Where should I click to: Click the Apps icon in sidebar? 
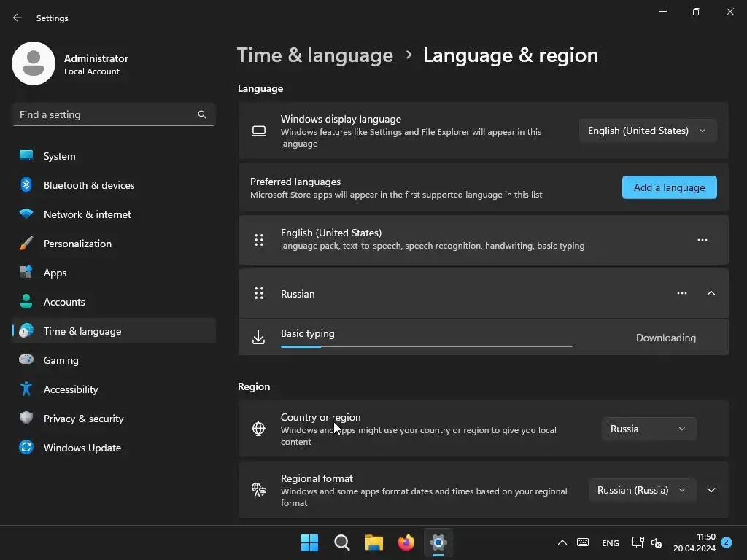[26, 272]
